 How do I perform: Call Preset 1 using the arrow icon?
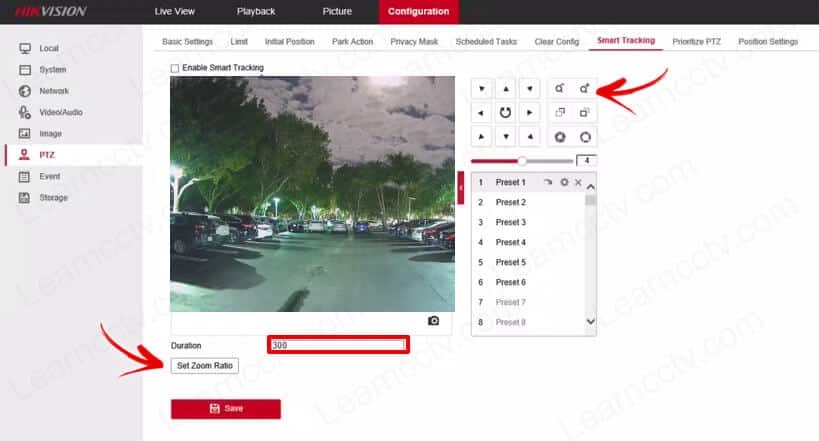click(x=548, y=183)
